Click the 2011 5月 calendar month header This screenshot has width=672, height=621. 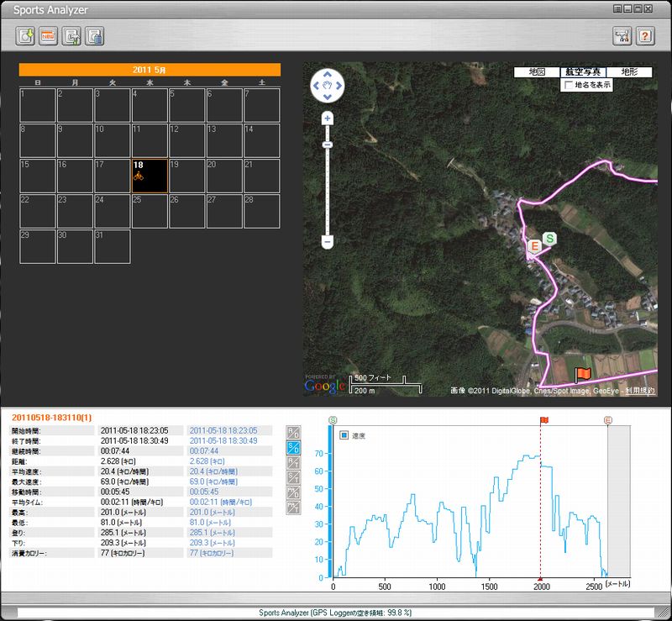pos(150,70)
